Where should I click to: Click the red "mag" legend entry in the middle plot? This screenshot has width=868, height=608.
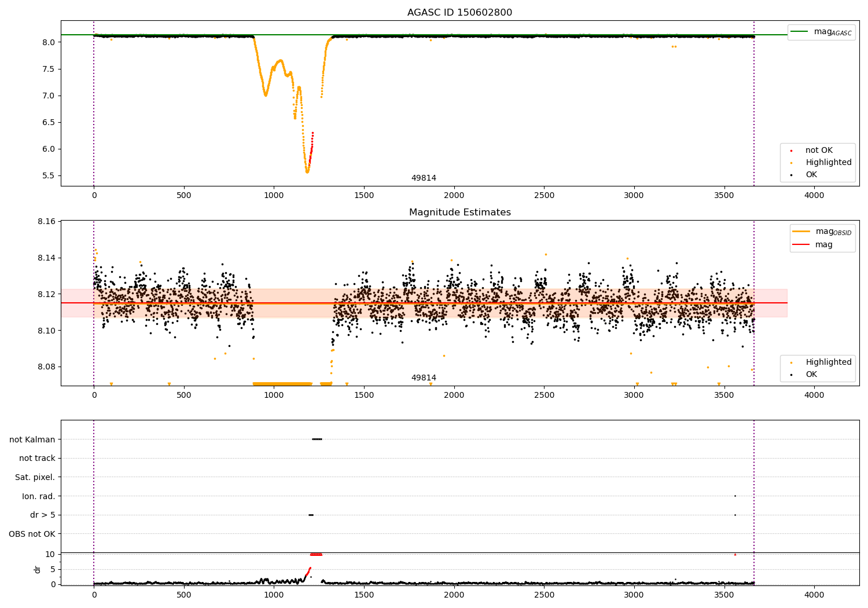(813, 244)
